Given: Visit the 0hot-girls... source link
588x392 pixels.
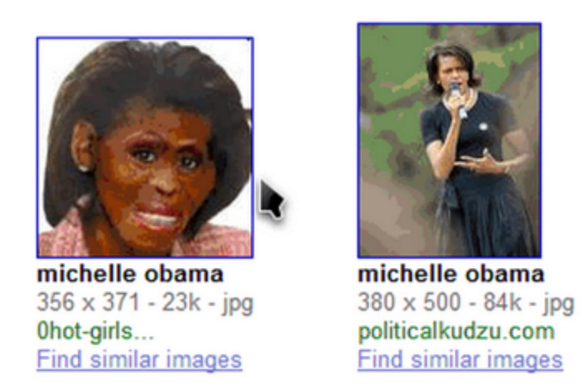Looking at the screenshot, I should pos(95,331).
